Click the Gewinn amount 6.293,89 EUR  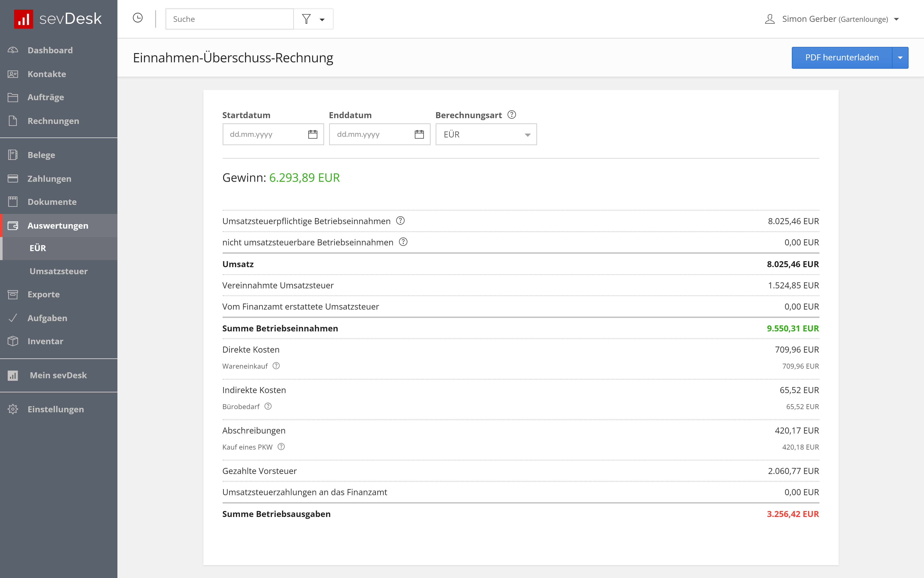(x=304, y=178)
